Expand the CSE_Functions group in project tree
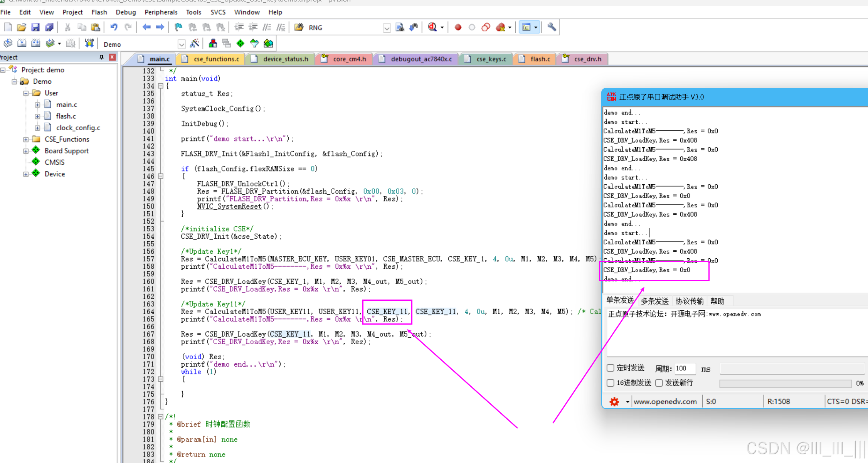The image size is (868, 463). click(x=26, y=139)
